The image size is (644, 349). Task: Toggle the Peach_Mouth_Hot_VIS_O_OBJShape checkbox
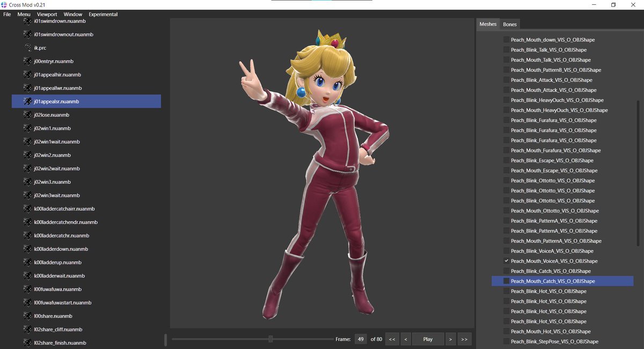(506, 331)
